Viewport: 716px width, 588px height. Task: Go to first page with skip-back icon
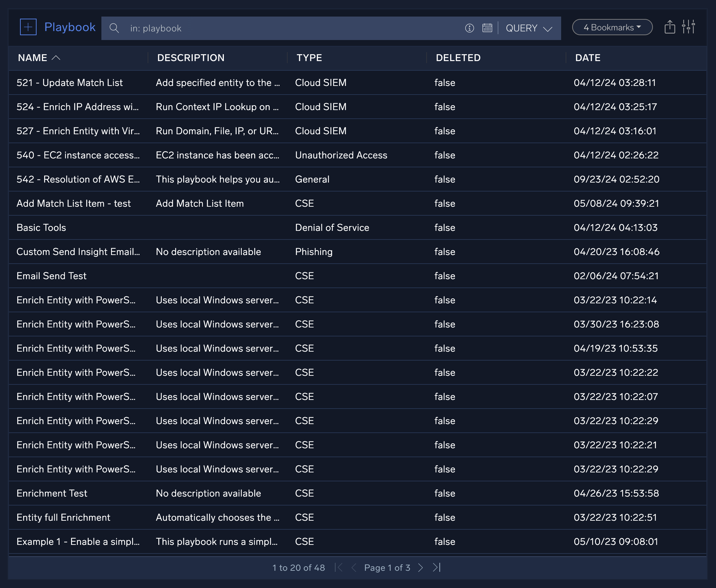point(339,567)
